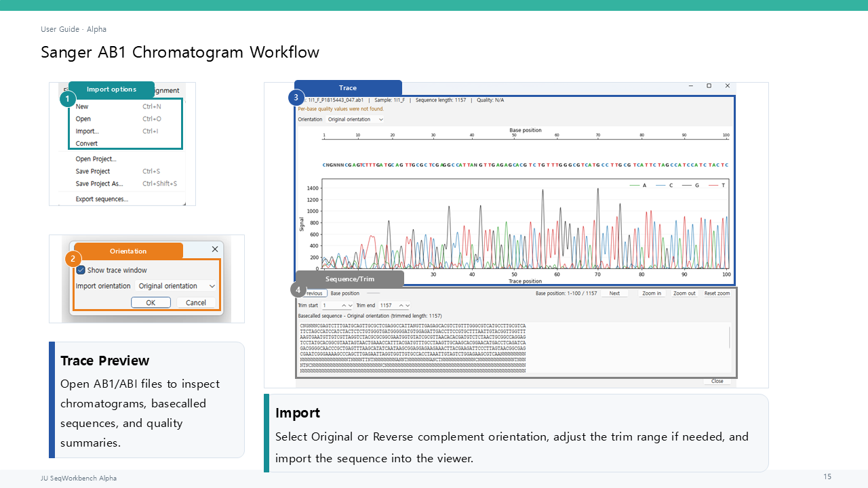
Task: Click the 'Sanger AB1 Chromatogram Workflow' slide title
Action: [x=180, y=52]
